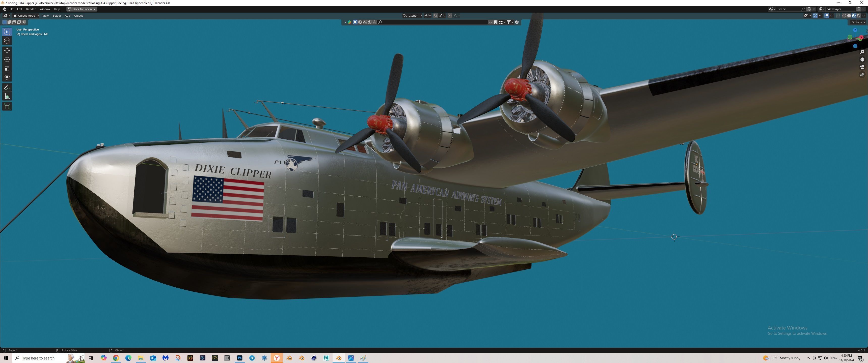Switch to rendered shading
The height and width of the screenshot is (363, 868).
click(x=859, y=15)
